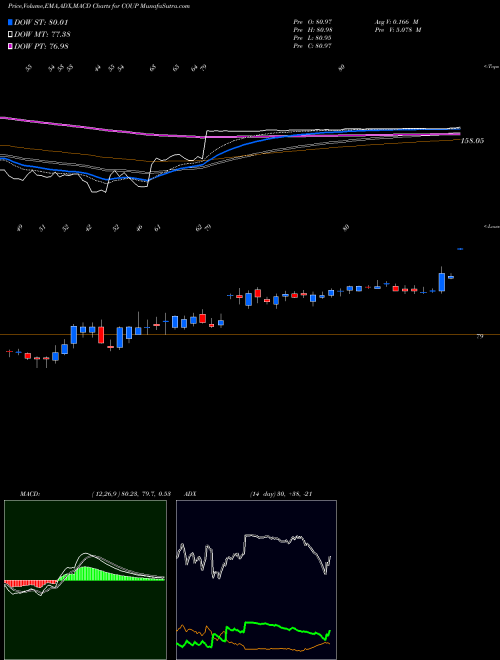Click the 'Pre O: 80.97' open value

click(x=313, y=21)
